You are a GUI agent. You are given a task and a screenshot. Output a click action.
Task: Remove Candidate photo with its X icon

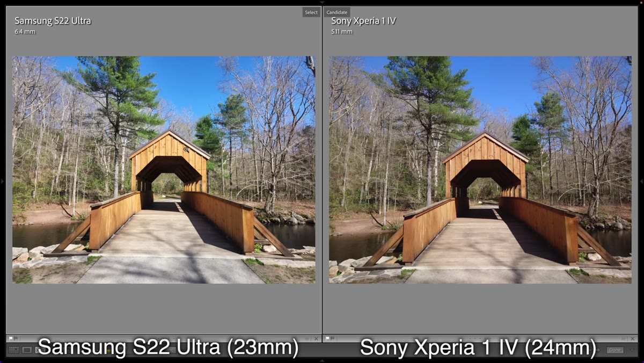(x=633, y=339)
